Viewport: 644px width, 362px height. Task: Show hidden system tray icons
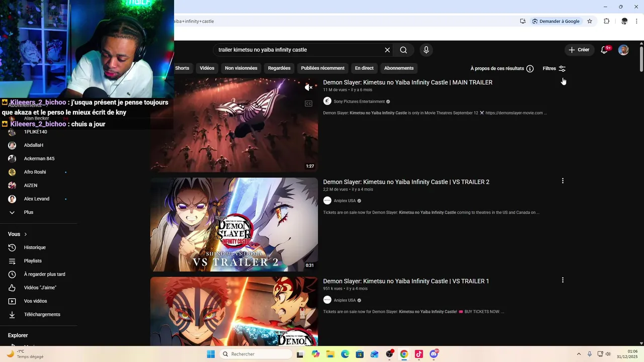tap(579, 354)
